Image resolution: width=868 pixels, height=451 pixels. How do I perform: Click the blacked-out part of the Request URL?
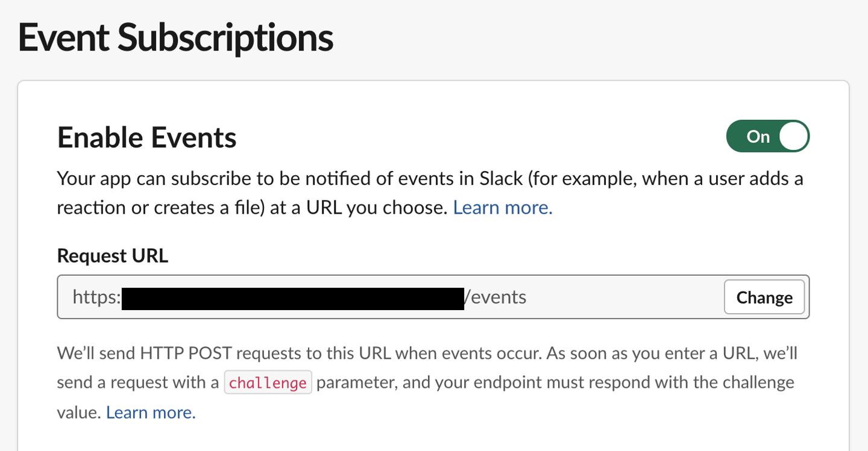[x=292, y=298]
